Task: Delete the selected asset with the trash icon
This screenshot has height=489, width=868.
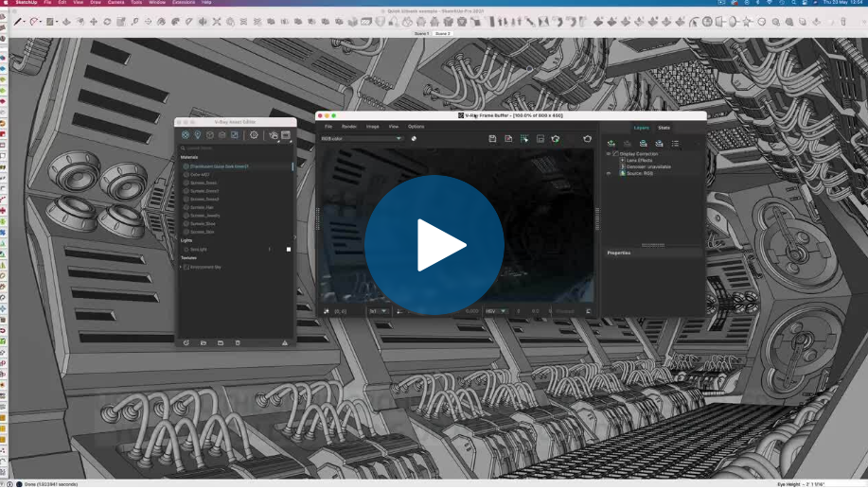Action: [238, 343]
